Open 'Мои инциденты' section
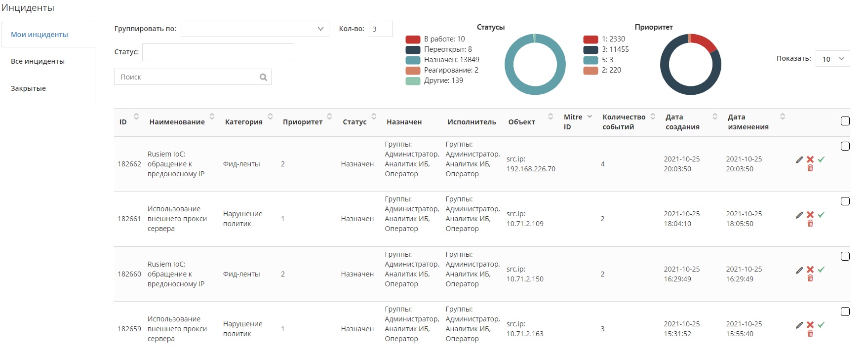Screen dimensions: 868x352 coord(39,35)
